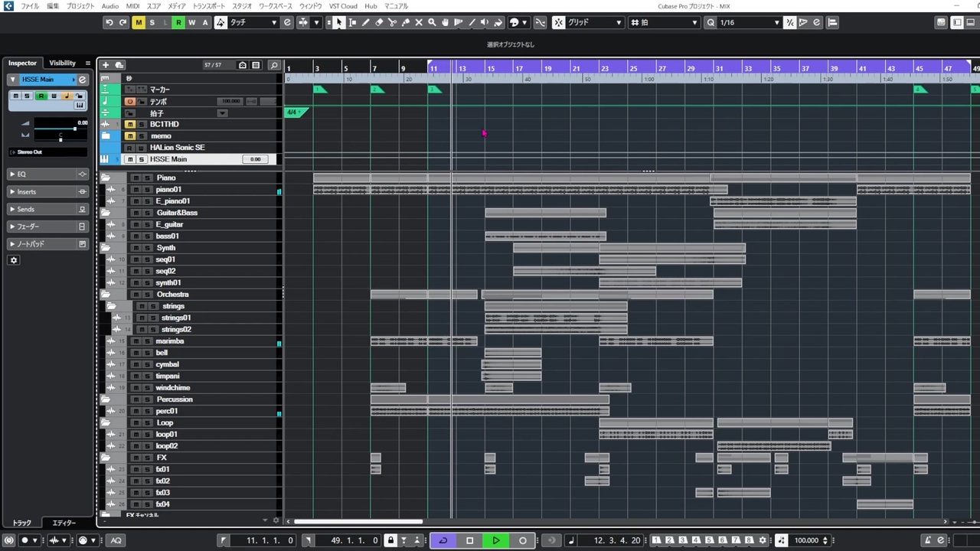Solo the bass01 track

coord(147,236)
